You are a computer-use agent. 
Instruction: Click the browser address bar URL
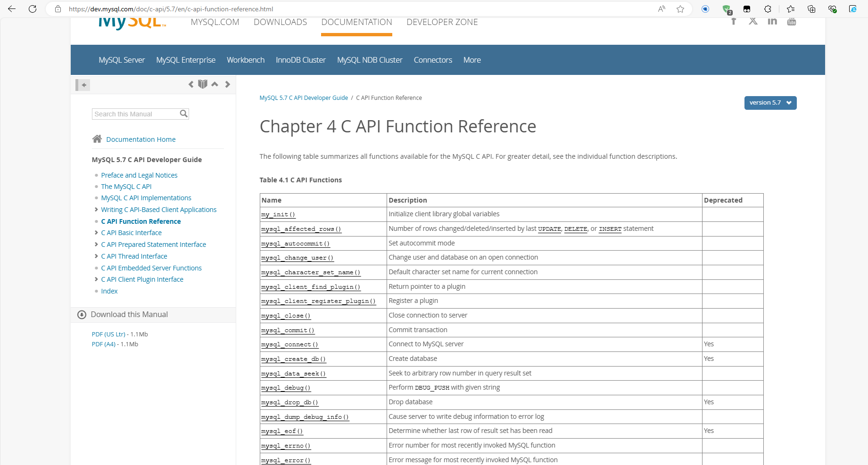pyautogui.click(x=171, y=9)
